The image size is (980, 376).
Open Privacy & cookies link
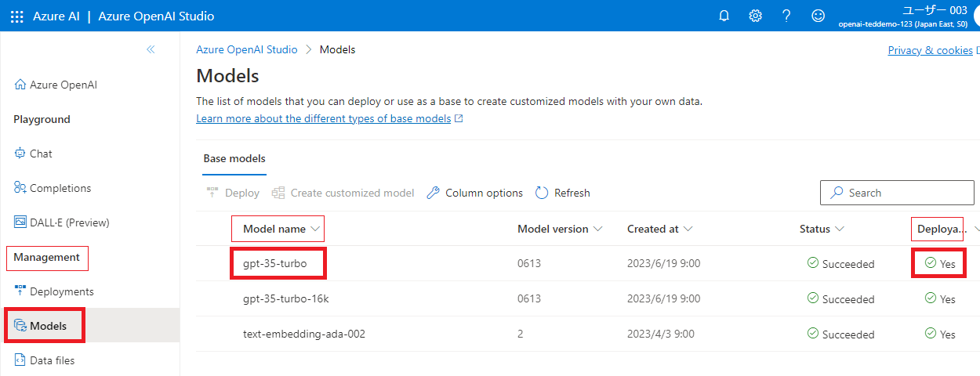(x=930, y=50)
